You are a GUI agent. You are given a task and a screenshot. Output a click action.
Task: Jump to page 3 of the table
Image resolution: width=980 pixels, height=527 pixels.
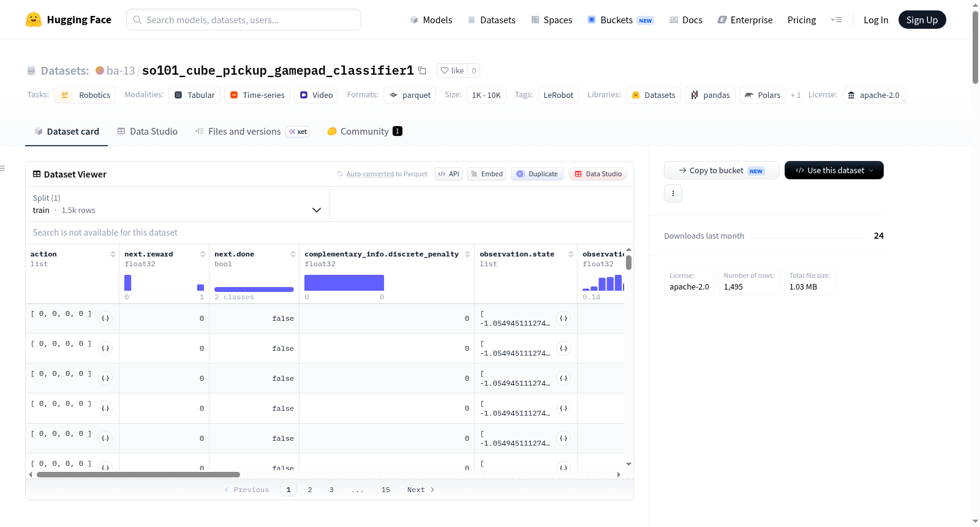[331, 490]
